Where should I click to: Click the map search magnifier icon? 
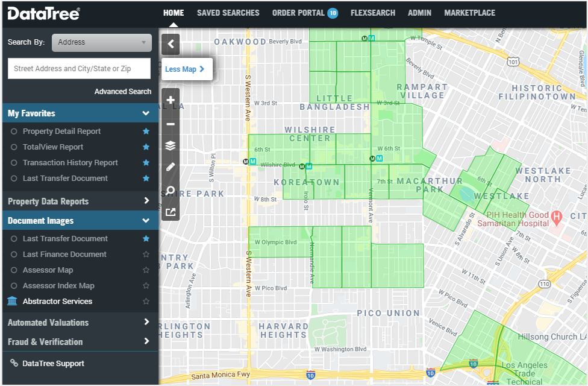click(x=170, y=191)
